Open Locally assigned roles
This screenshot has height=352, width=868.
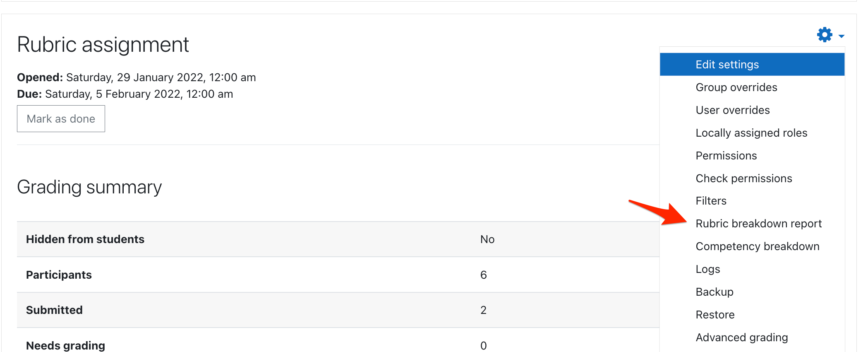point(751,133)
